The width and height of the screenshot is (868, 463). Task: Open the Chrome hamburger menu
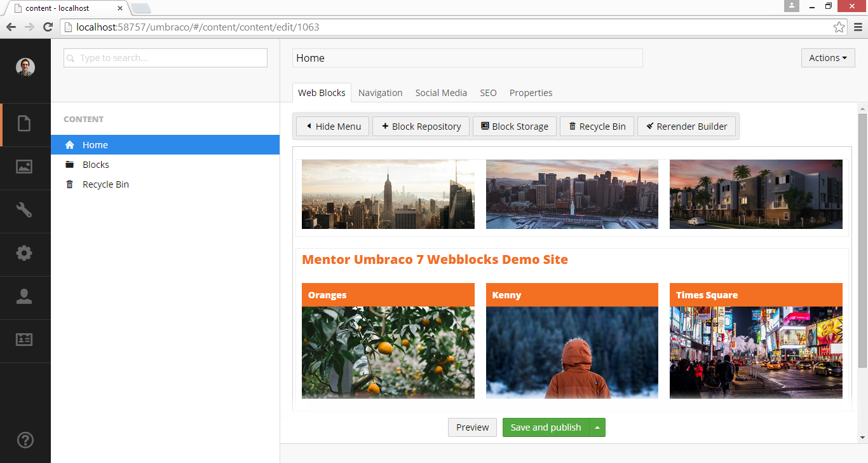pyautogui.click(x=857, y=27)
